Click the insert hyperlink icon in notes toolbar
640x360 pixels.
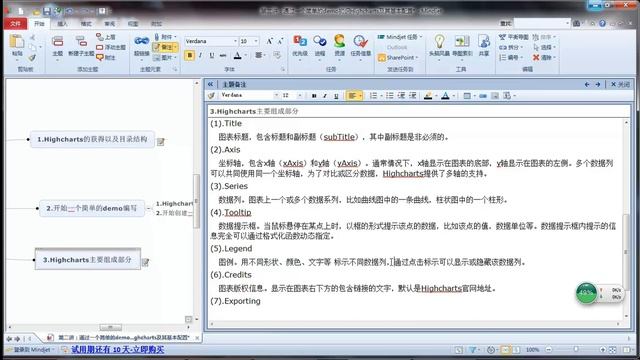[483, 96]
